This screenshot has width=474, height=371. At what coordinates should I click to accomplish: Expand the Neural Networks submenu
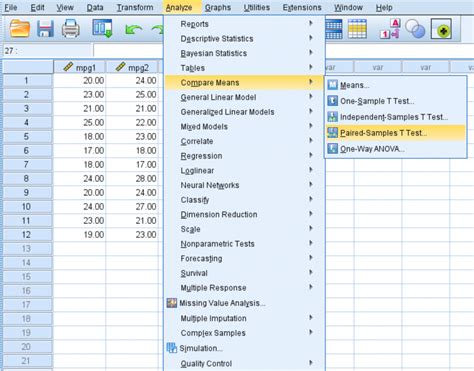(244, 185)
